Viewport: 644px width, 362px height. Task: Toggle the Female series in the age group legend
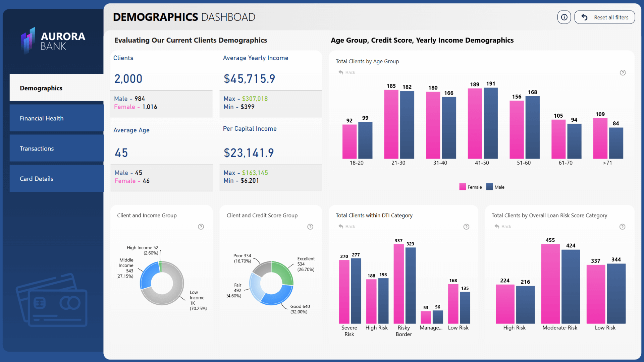[x=471, y=187]
